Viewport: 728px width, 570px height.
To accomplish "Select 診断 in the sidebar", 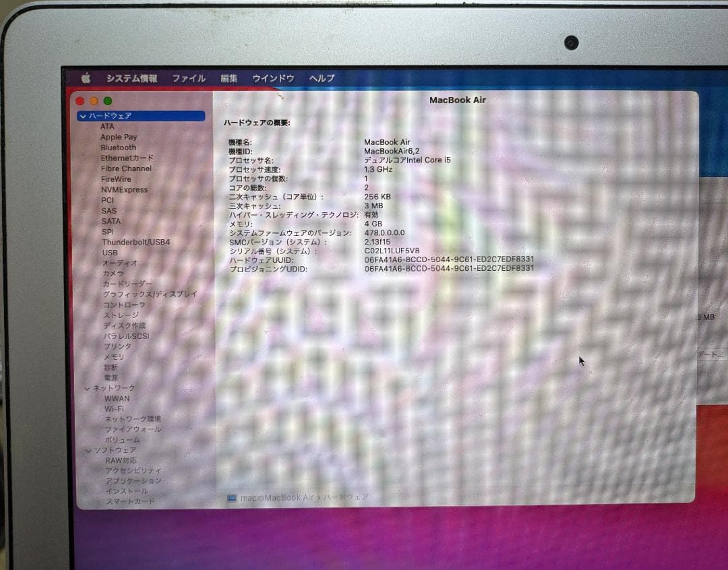I will click(x=111, y=367).
